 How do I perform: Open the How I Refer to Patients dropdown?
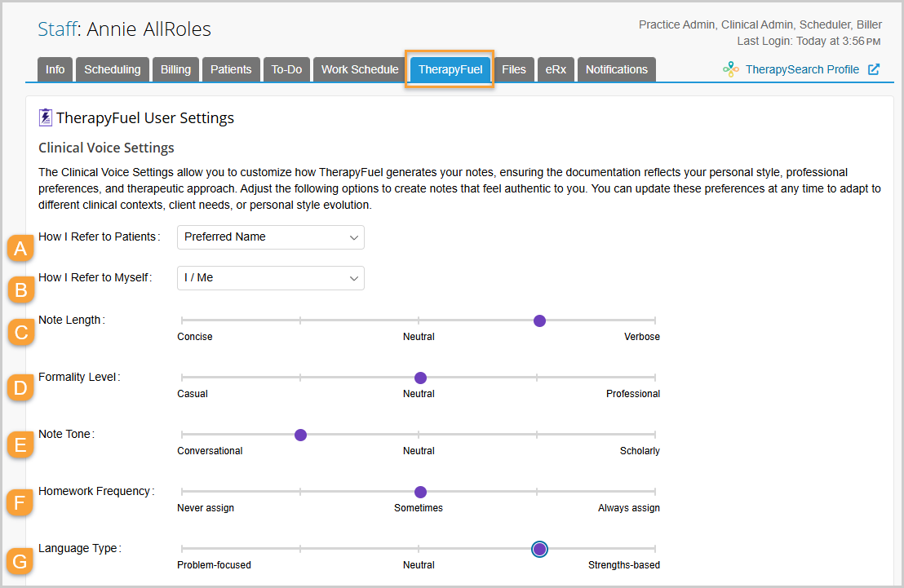[x=270, y=237]
